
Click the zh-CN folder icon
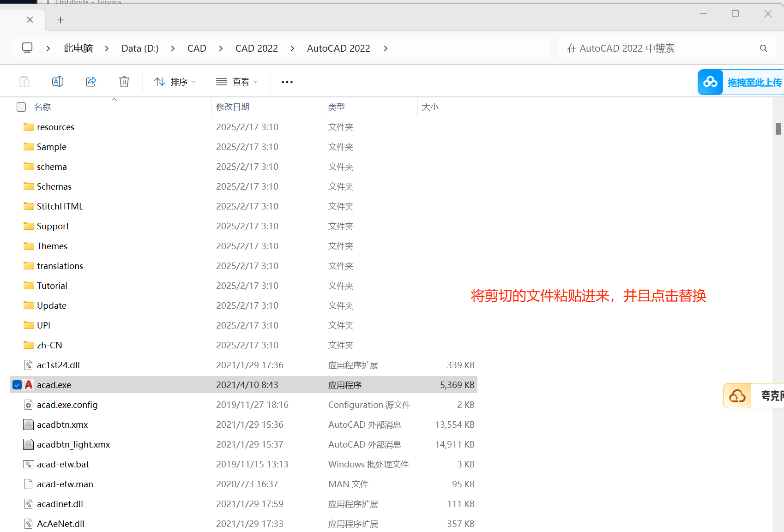[x=29, y=345]
